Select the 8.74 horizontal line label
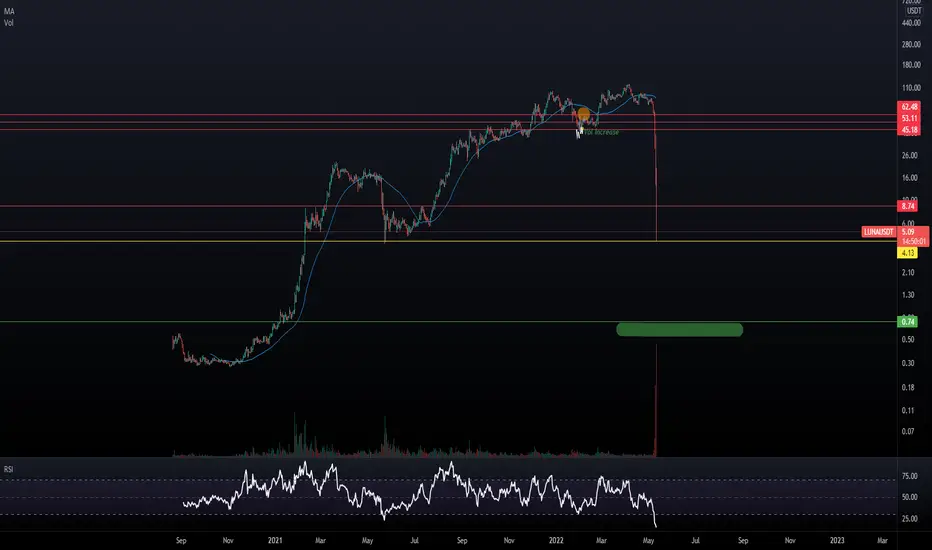The height and width of the screenshot is (550, 932). pyautogui.click(x=908, y=206)
